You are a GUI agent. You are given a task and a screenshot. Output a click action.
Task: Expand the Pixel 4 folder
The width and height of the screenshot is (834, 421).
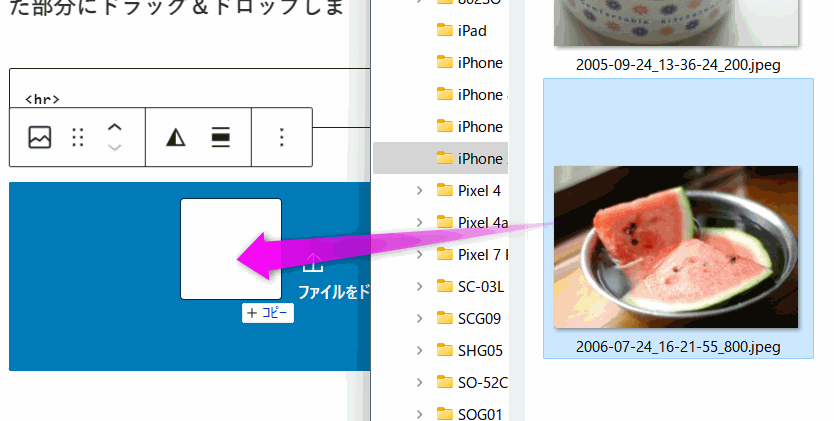point(421,190)
